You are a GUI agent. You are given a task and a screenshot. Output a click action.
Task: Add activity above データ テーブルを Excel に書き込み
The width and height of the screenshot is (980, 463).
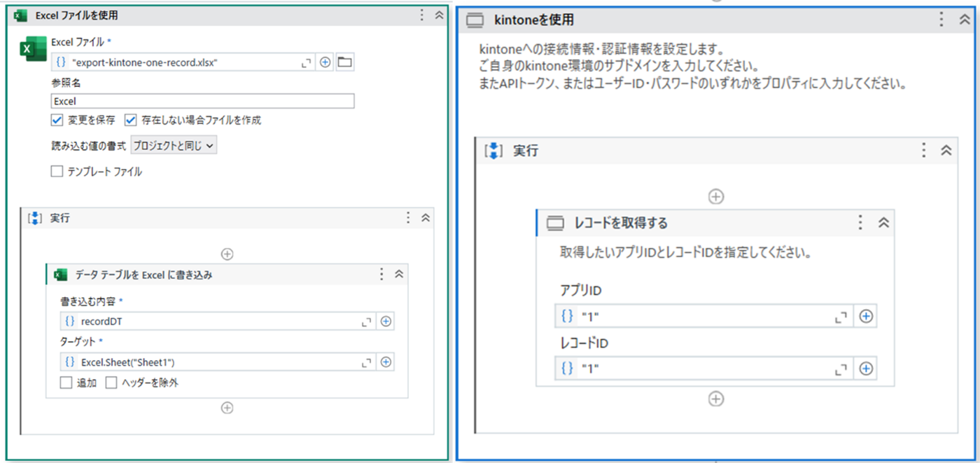click(x=227, y=254)
